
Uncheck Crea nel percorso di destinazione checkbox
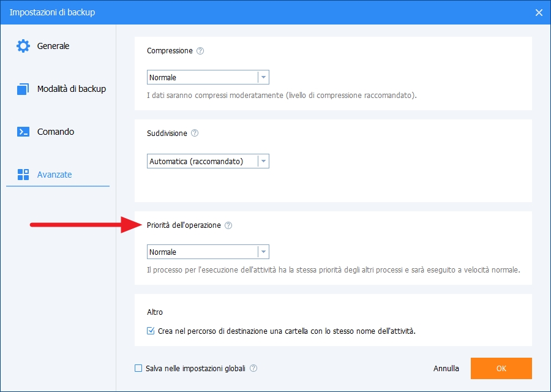(151, 331)
